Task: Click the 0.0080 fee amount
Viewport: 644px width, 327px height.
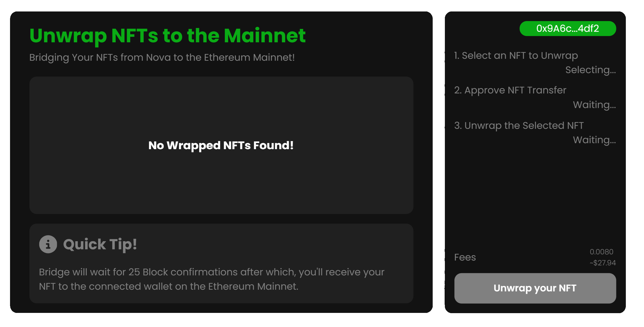Action: pos(601,252)
